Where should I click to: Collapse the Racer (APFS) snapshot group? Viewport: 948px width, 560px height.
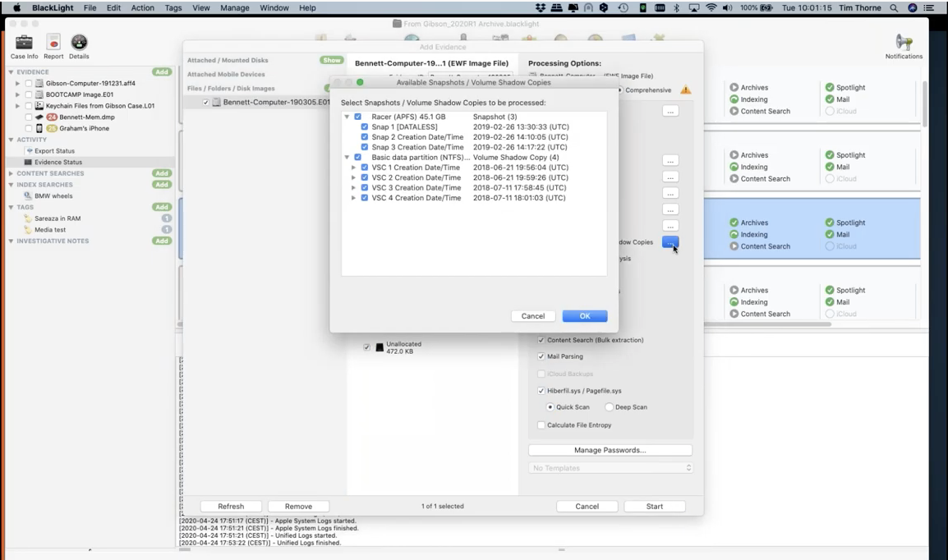pos(347,117)
